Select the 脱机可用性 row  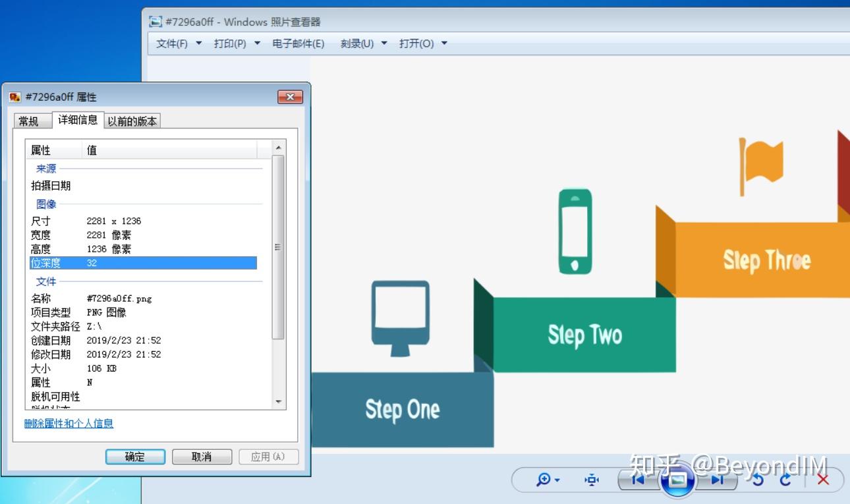coord(143,397)
